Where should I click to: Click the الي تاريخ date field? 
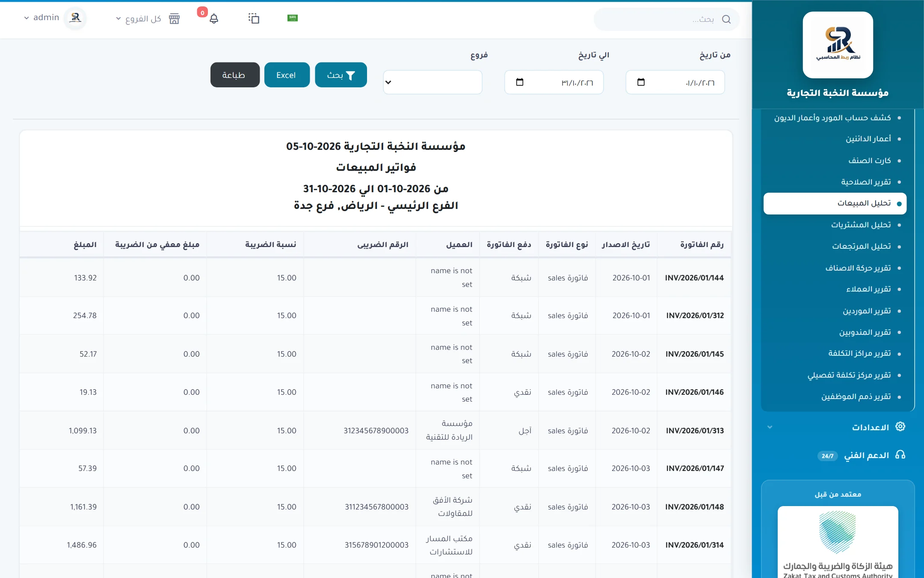point(554,82)
